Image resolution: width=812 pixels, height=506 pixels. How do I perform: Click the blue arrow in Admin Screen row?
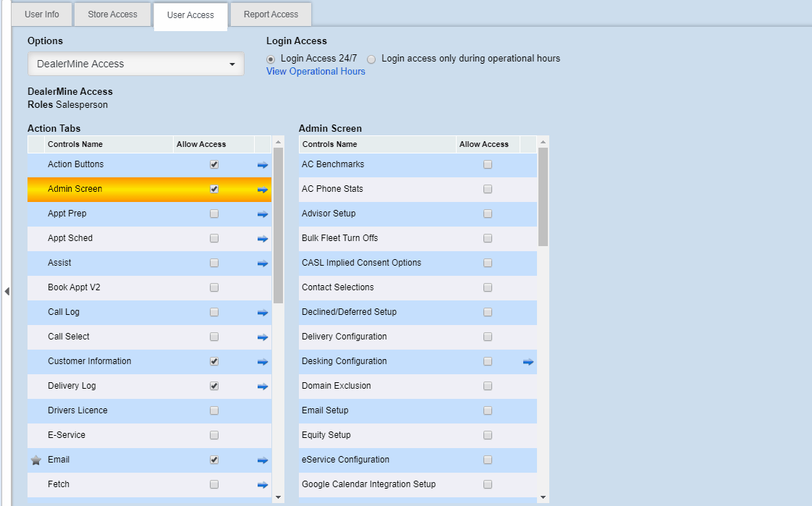pos(262,190)
